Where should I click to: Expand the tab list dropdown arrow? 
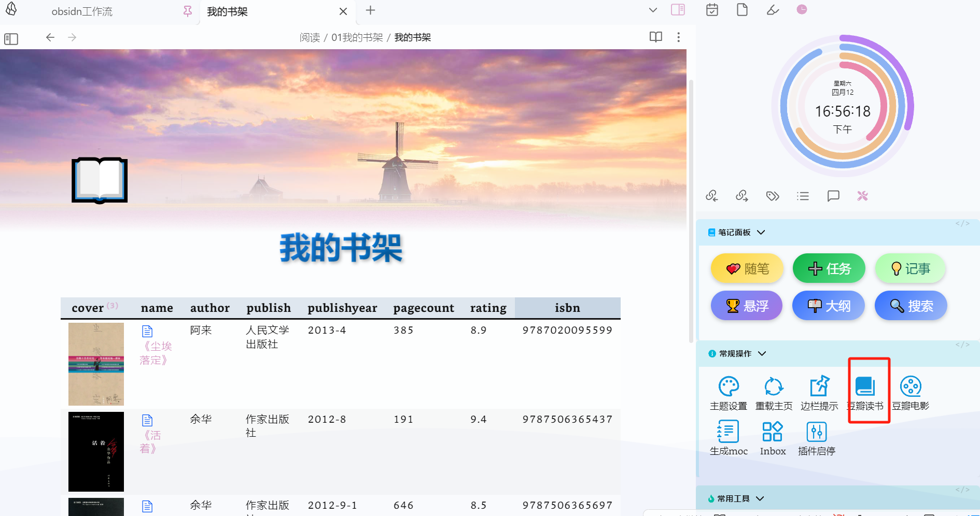tap(653, 10)
